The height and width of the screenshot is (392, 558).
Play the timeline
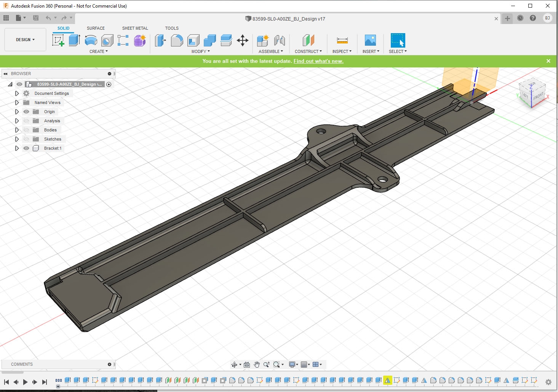coord(25,382)
